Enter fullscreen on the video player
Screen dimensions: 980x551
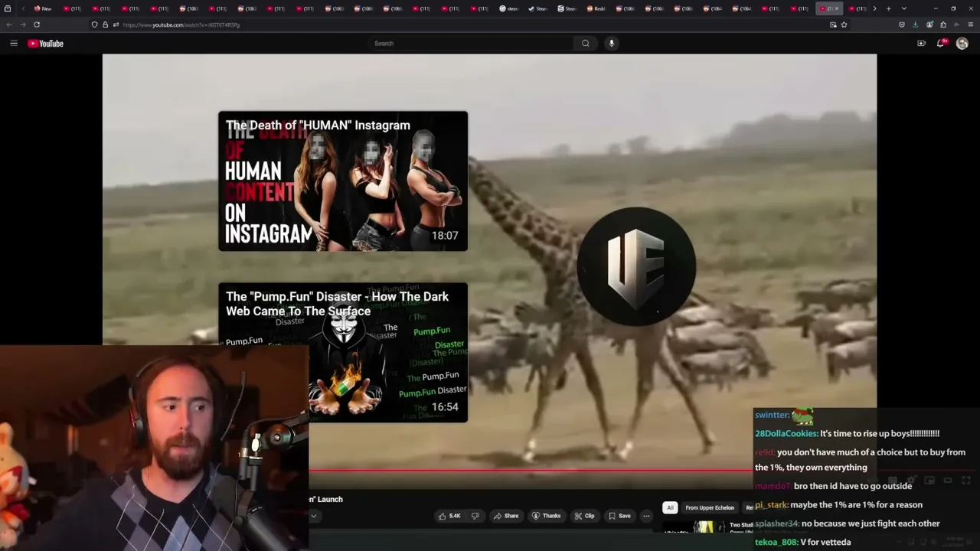965,481
